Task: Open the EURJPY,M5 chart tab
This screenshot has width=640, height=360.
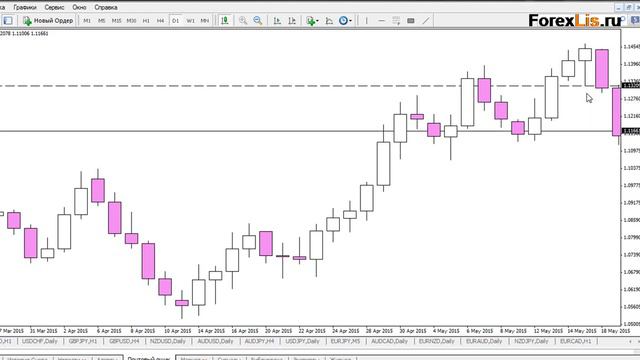Action: tap(345, 341)
